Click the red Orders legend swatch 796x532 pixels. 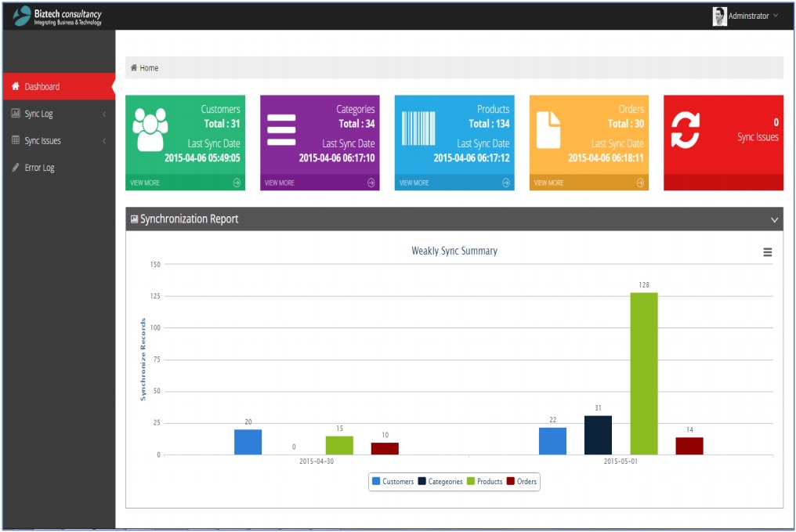(x=511, y=481)
